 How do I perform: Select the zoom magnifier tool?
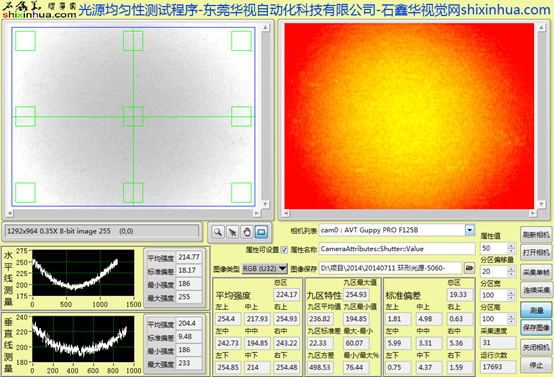click(x=218, y=232)
